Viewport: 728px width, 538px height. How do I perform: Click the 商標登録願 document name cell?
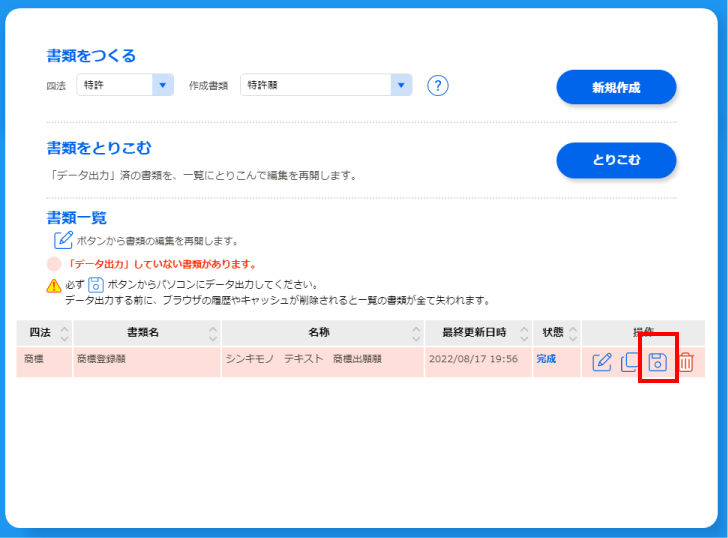(x=147, y=362)
